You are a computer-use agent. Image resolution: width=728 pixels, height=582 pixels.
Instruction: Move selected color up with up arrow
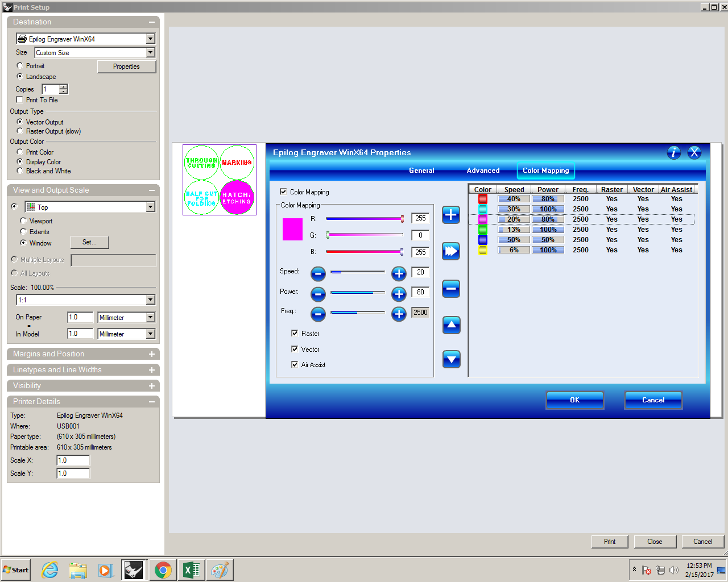pyautogui.click(x=451, y=325)
